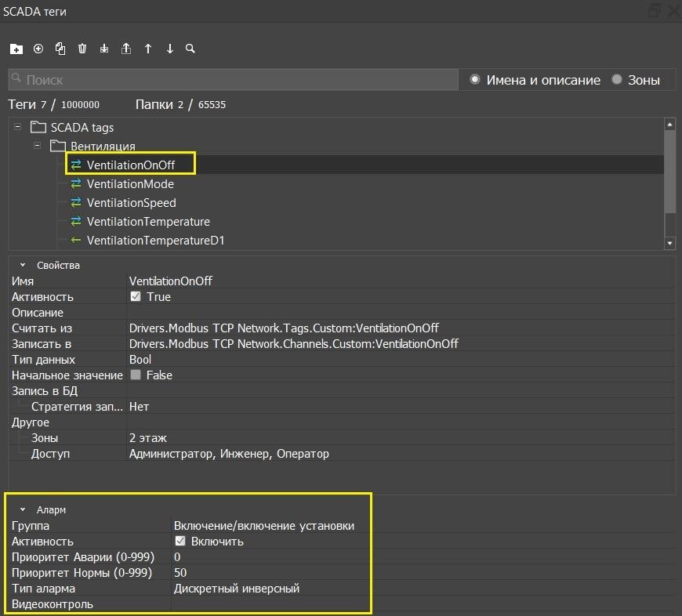Screen dimensions: 682x616
Task: Move tag down with arrow icon
Action: (170, 49)
